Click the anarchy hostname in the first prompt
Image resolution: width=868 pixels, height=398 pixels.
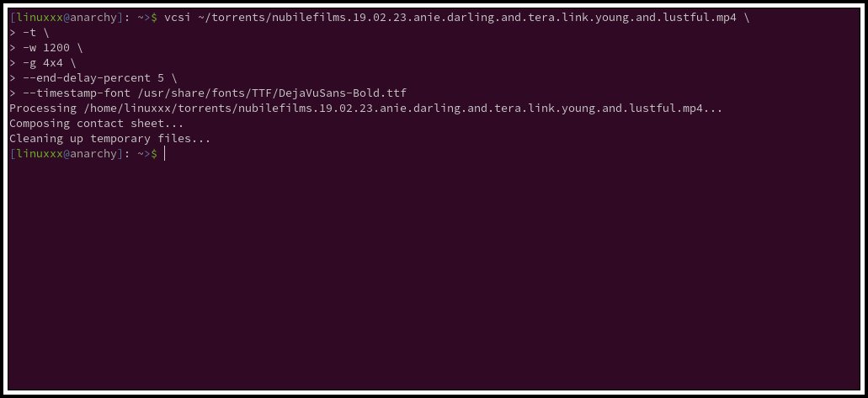(x=93, y=17)
